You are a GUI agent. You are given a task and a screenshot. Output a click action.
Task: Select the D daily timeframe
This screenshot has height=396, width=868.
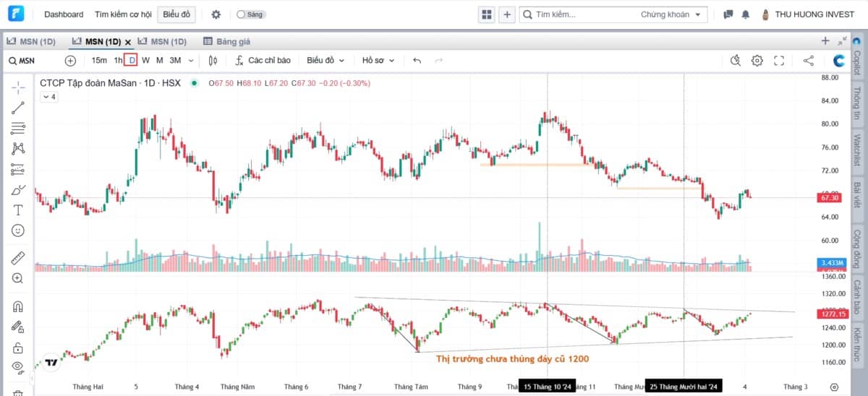131,61
